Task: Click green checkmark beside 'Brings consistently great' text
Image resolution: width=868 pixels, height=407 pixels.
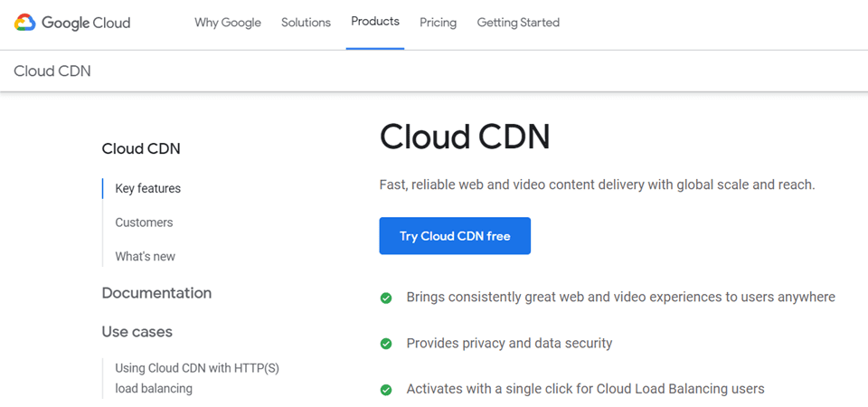Action: coord(386,298)
